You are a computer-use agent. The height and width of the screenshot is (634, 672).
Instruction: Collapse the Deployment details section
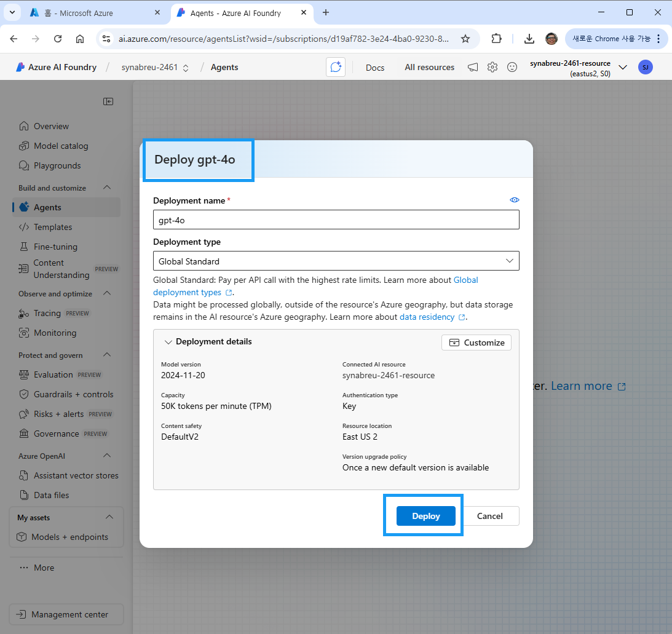coord(168,342)
